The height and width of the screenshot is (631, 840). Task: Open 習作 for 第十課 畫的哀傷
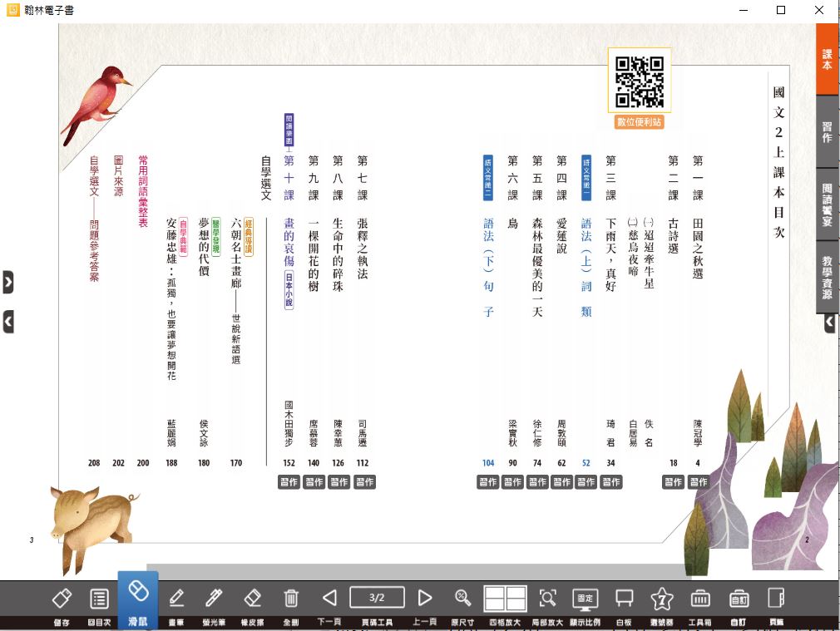tap(289, 482)
